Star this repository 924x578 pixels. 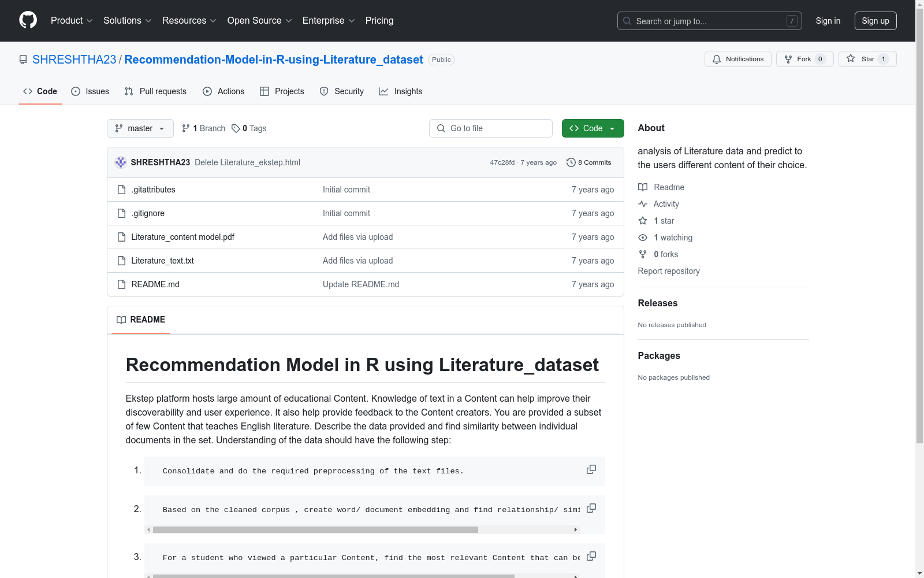click(867, 59)
